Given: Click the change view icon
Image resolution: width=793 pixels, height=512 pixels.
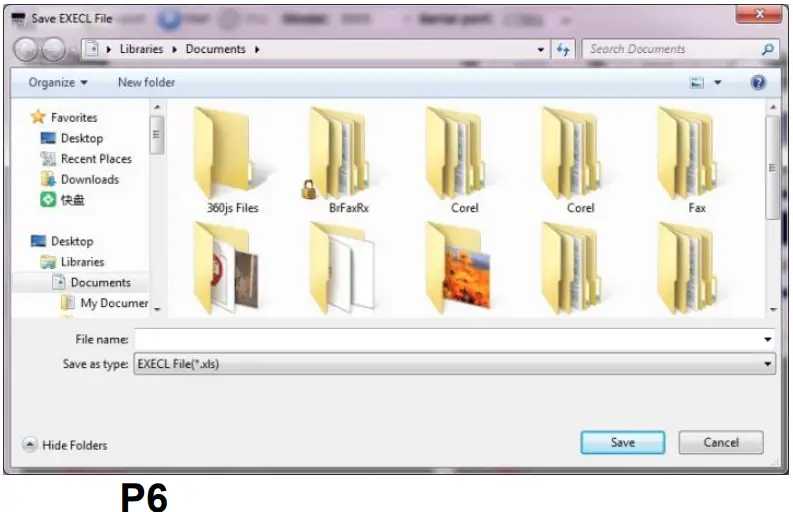Looking at the screenshot, I should tap(697, 82).
